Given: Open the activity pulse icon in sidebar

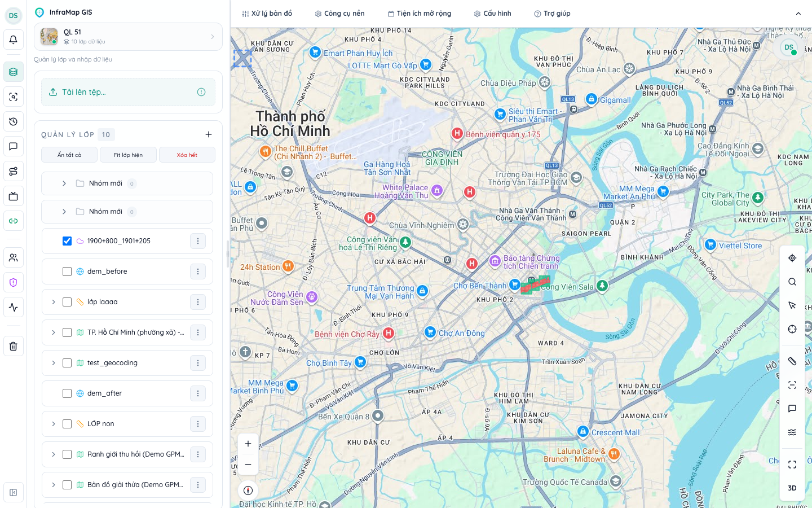Looking at the screenshot, I should click(14, 308).
